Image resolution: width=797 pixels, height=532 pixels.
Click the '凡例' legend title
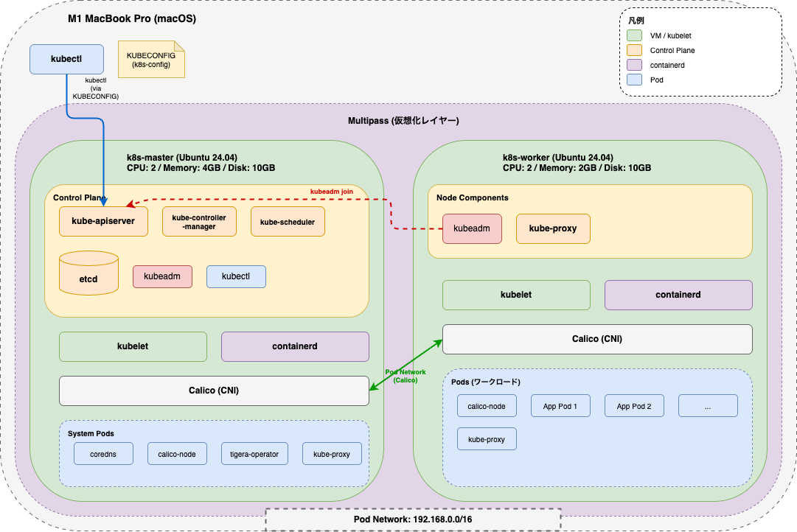click(x=636, y=21)
